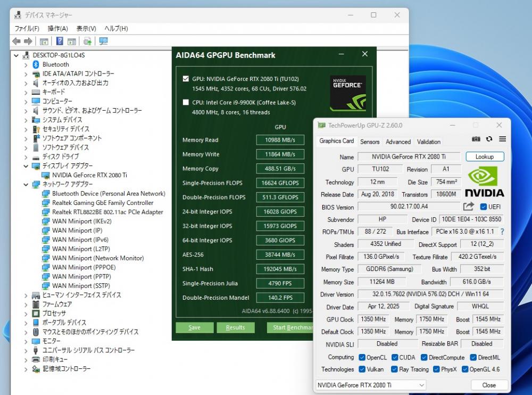Click the processor (プロセッサ) category icon
Viewport: 532px width, 395px height.
36,313
